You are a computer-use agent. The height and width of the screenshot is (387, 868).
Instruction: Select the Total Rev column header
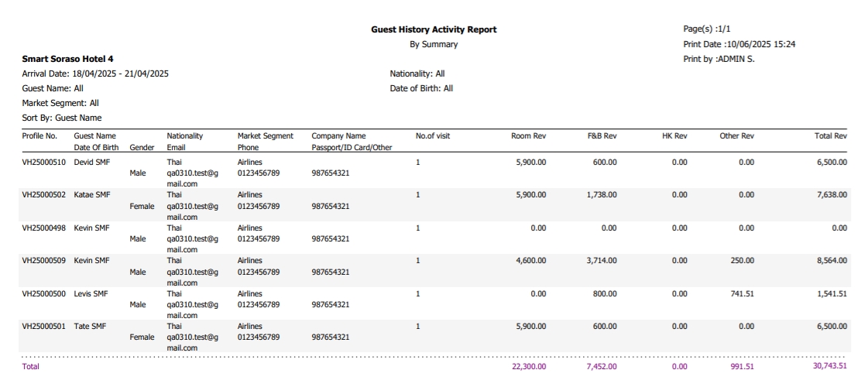pos(830,135)
